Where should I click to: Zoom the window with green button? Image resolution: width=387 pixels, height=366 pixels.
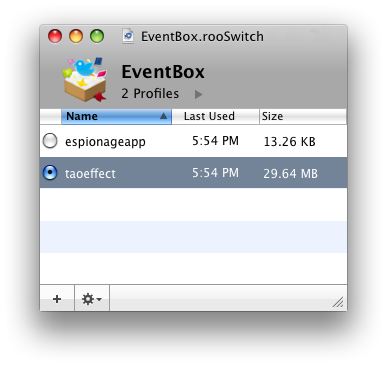click(97, 36)
